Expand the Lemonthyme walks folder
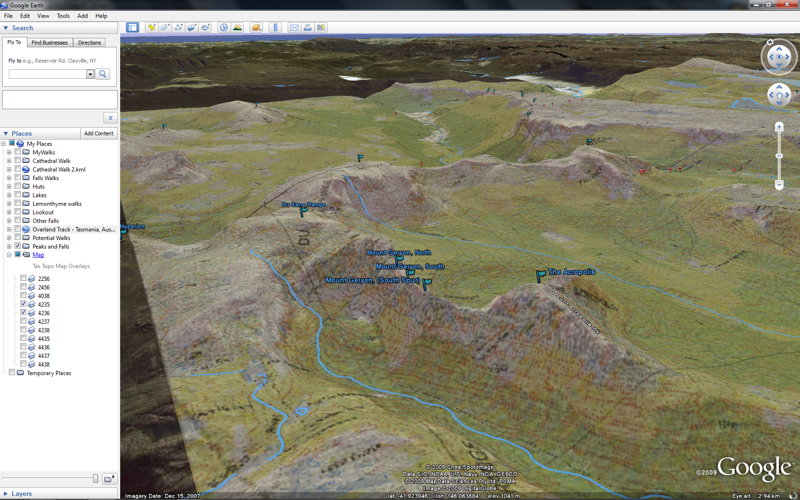 coord(9,204)
